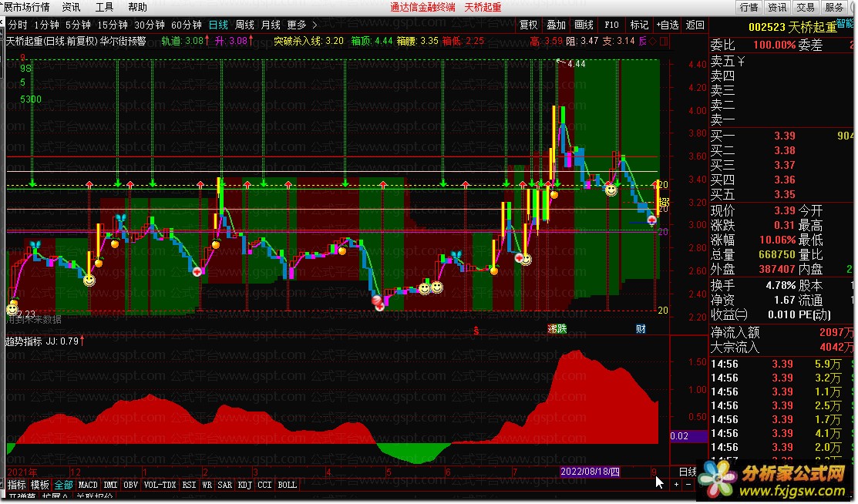Image resolution: width=858 pixels, height=504 pixels.
Task: Click the 资讯 button between 行情 and 交易
Action: tap(777, 7)
